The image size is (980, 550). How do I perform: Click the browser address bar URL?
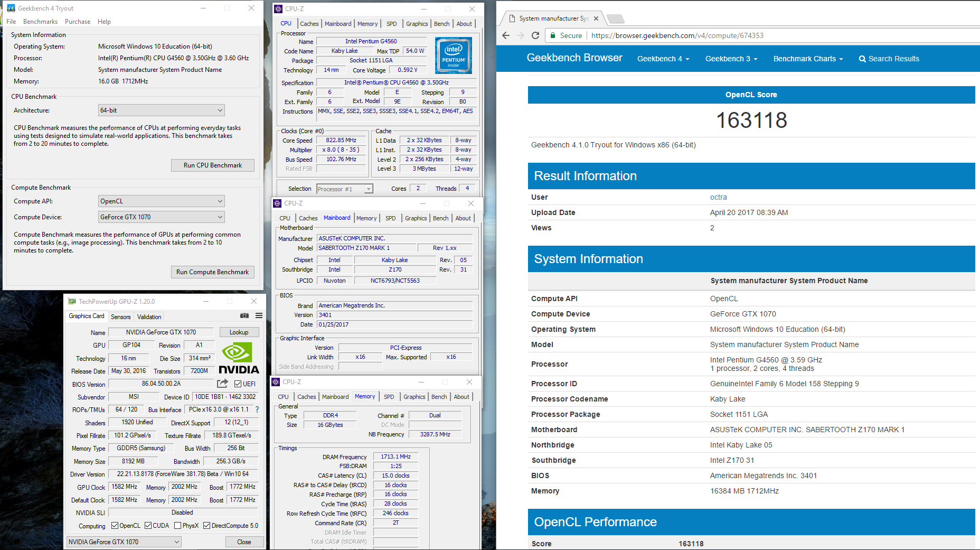(677, 35)
